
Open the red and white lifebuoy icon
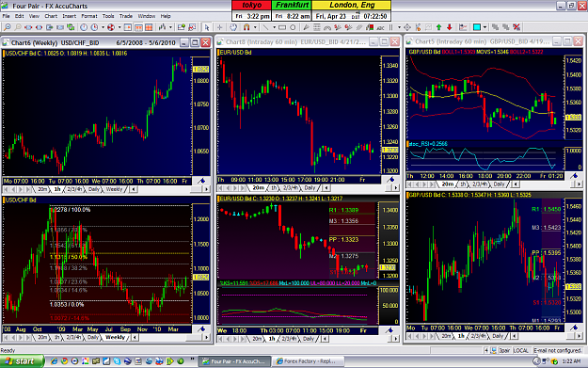tap(111, 27)
